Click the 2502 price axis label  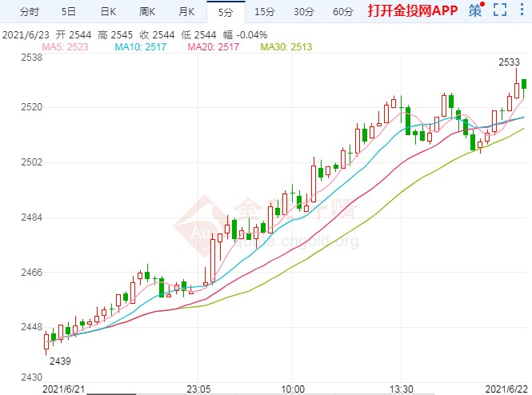tap(31, 162)
